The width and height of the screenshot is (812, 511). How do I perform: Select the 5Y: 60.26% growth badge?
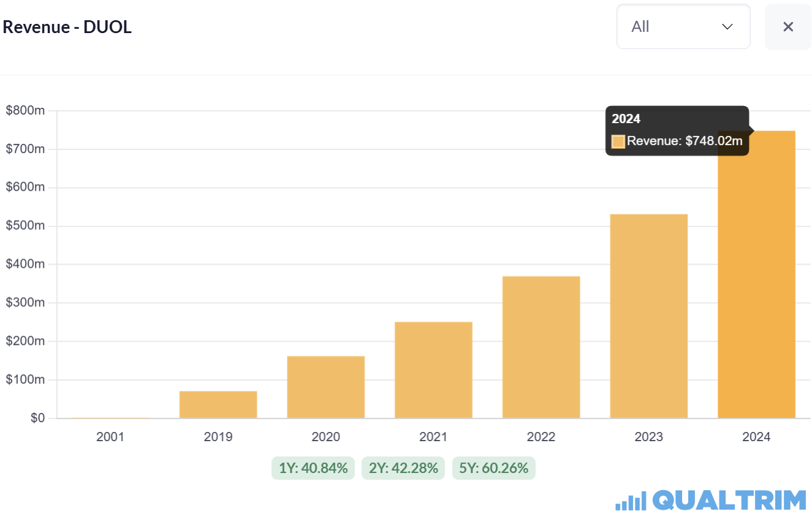494,468
